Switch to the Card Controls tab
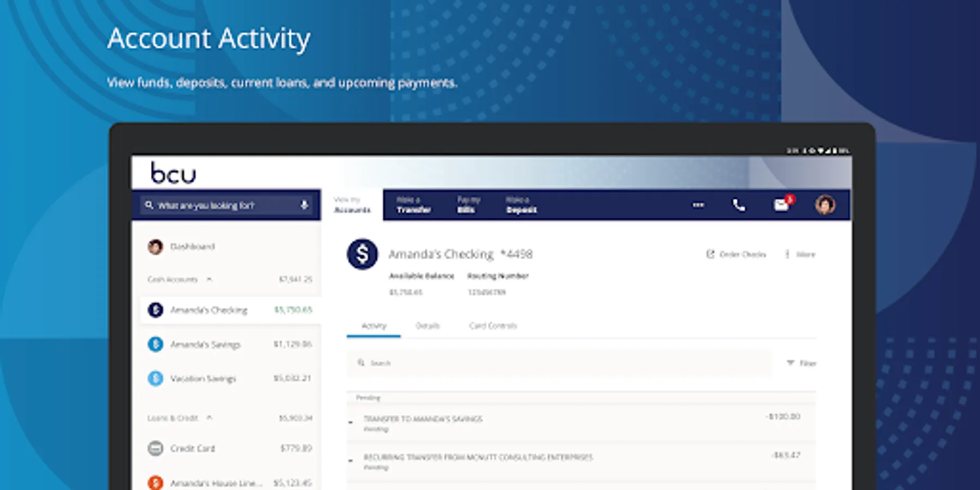The image size is (980, 490). pyautogui.click(x=493, y=326)
